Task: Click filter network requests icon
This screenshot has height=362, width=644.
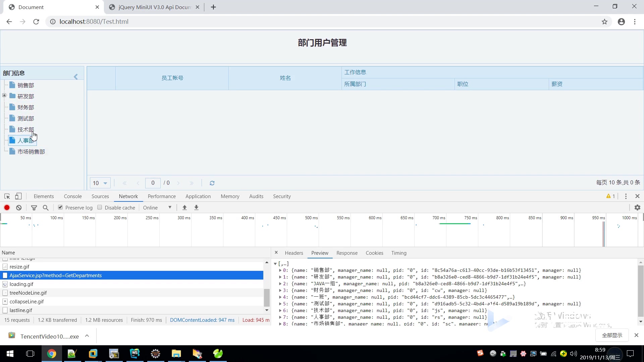Action: pos(34,208)
